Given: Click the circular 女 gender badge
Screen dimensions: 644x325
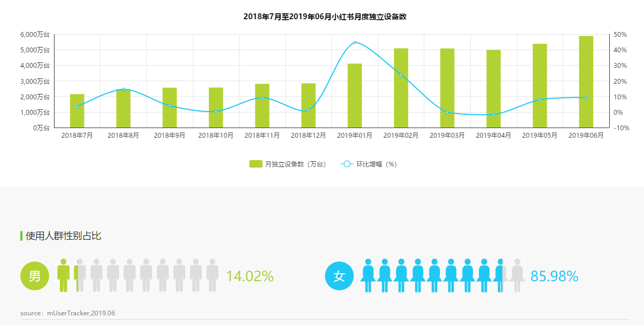Looking at the screenshot, I should (340, 276).
